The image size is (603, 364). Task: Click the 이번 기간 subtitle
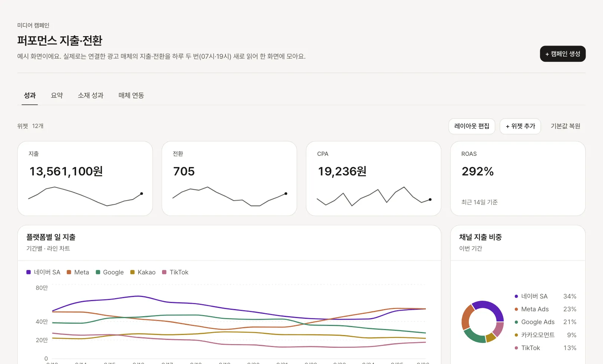pyautogui.click(x=471, y=248)
